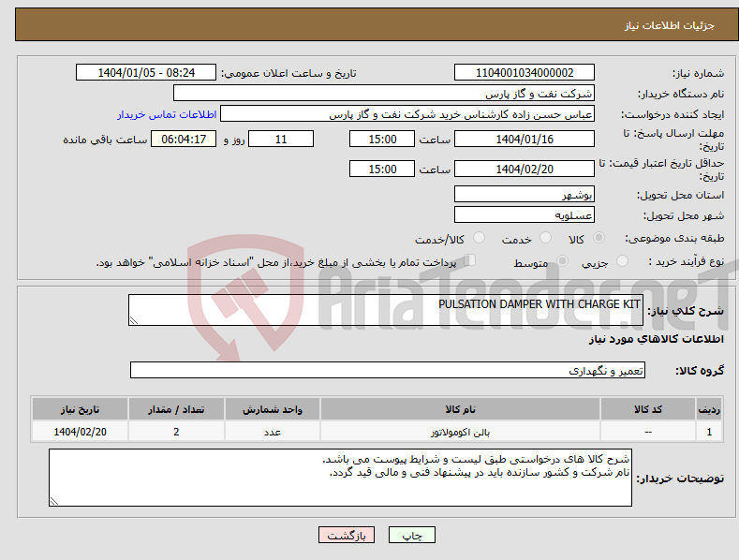Click the تاریخ نیاز column header
This screenshot has height=560, width=739.
[80, 409]
